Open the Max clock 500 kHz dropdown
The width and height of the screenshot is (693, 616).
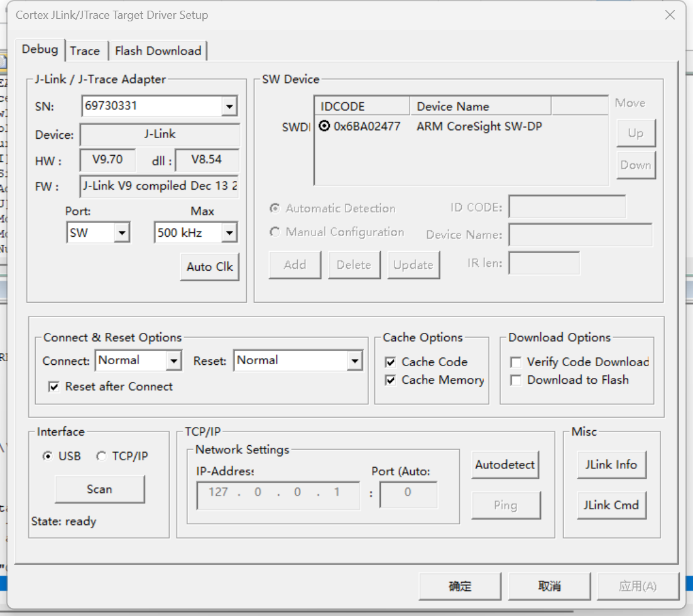pos(229,232)
